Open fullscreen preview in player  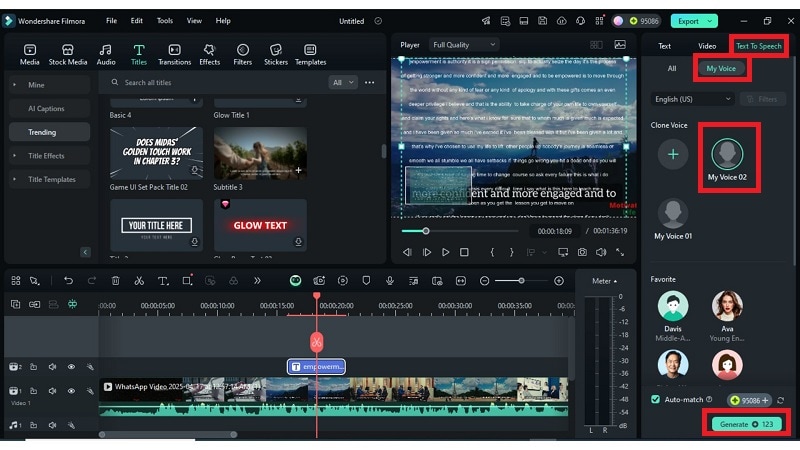click(x=620, y=252)
